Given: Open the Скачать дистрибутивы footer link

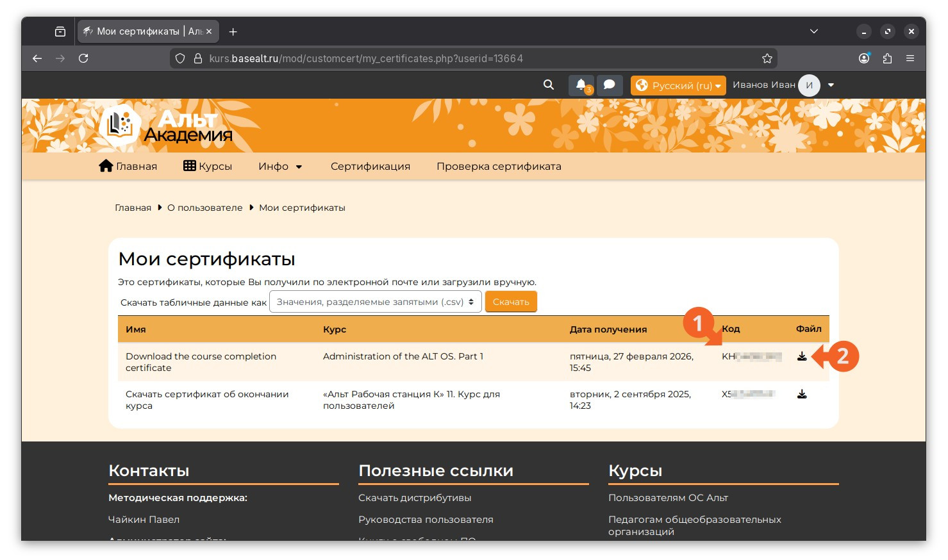Looking at the screenshot, I should pyautogui.click(x=415, y=498).
